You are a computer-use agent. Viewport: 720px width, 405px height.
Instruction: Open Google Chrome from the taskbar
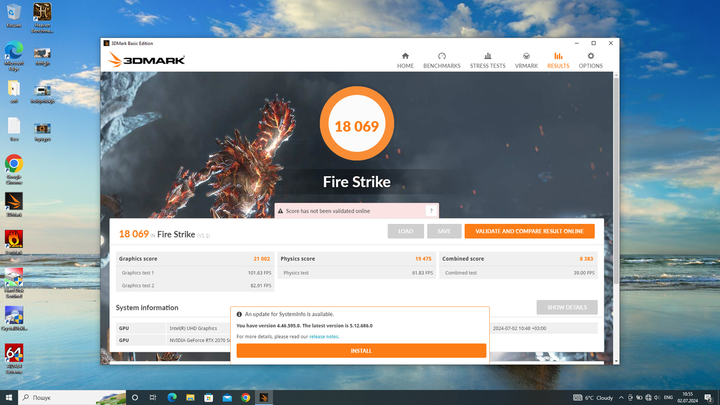pos(245,397)
